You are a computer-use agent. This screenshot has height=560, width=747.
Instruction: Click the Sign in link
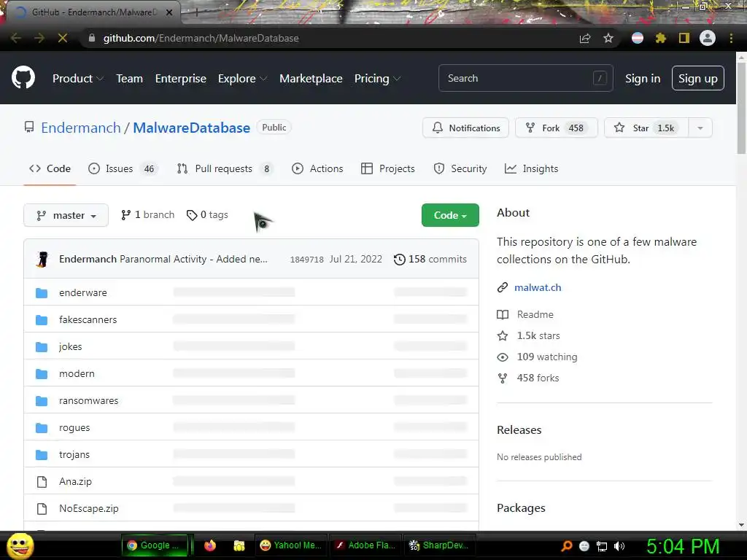tap(643, 79)
